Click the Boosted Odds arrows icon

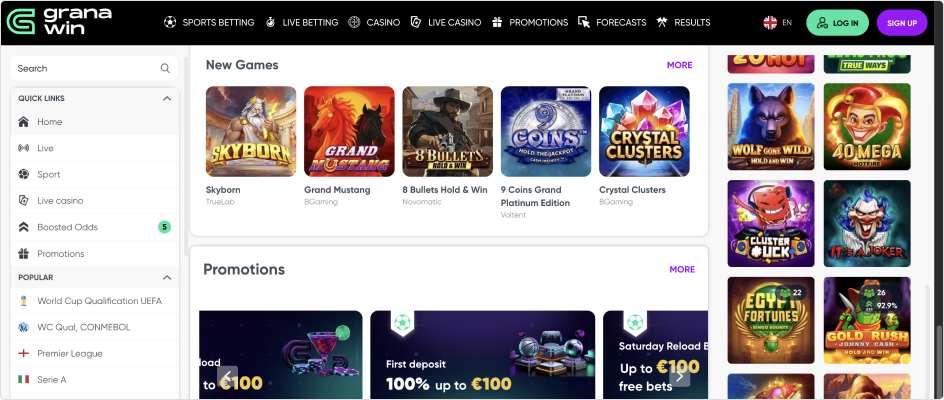pyautogui.click(x=24, y=227)
